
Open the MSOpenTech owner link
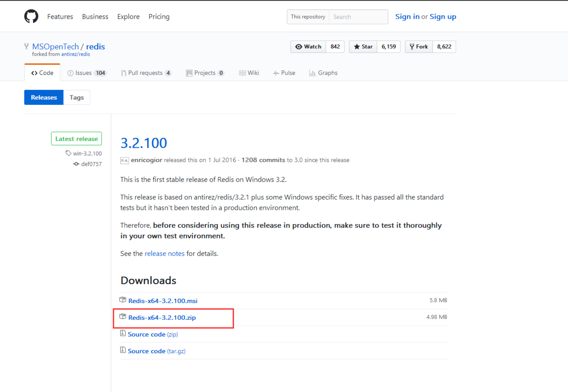pyautogui.click(x=55, y=47)
